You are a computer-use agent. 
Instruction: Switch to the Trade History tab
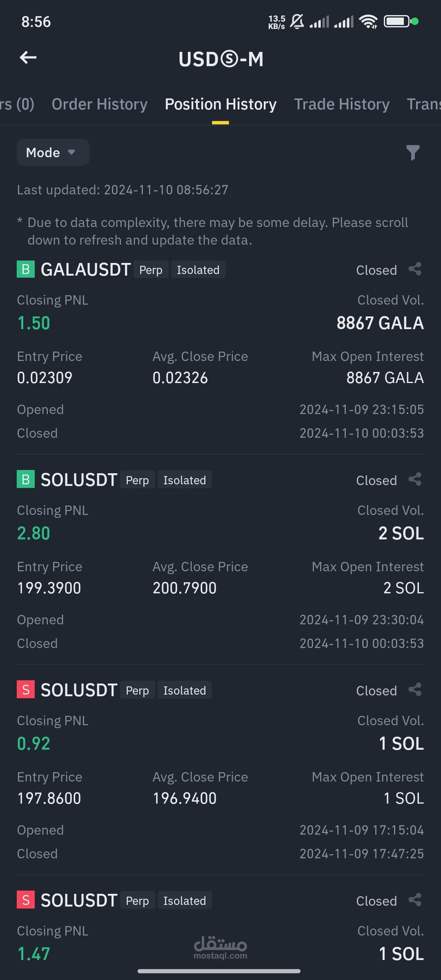(x=342, y=105)
